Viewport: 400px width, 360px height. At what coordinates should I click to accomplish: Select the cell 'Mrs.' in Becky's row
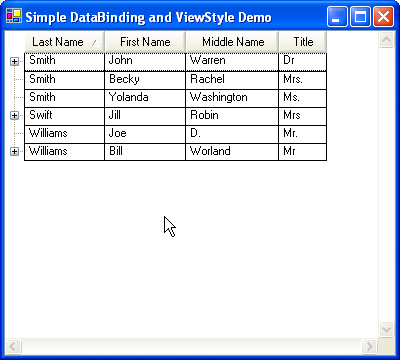[303, 80]
